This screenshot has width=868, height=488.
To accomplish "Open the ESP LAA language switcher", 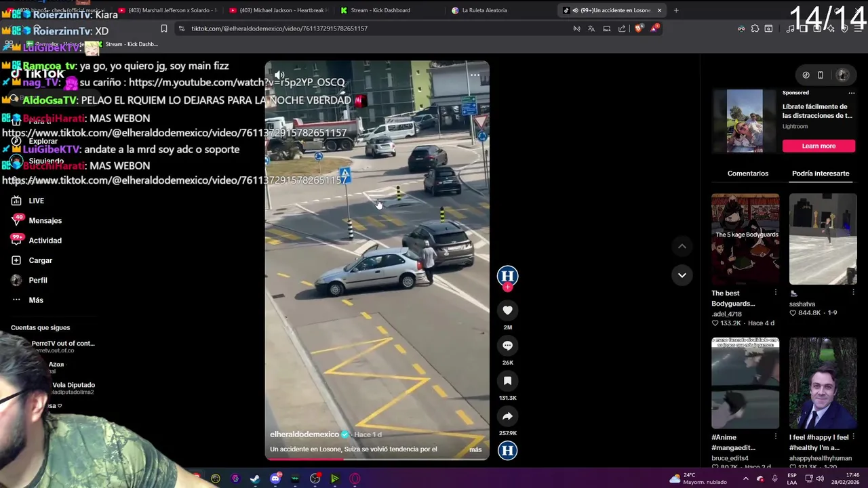I will click(x=792, y=479).
